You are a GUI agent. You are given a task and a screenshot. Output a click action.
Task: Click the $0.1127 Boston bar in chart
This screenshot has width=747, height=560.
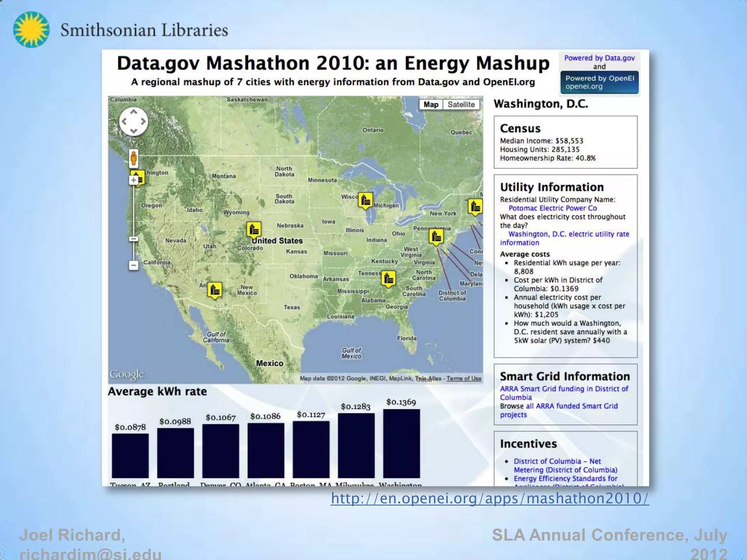point(311,450)
